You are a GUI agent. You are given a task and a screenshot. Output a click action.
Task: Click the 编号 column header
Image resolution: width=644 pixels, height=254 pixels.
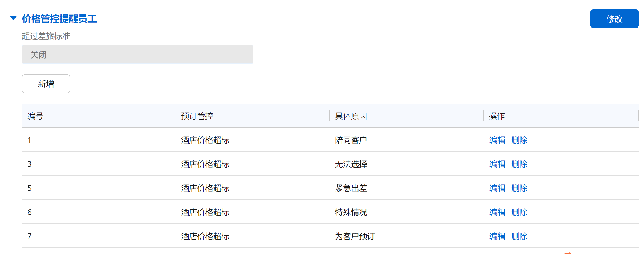35,116
